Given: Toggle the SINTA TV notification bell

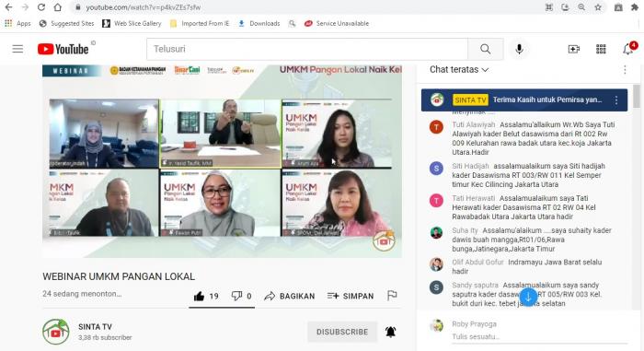Looking at the screenshot, I should [391, 332].
